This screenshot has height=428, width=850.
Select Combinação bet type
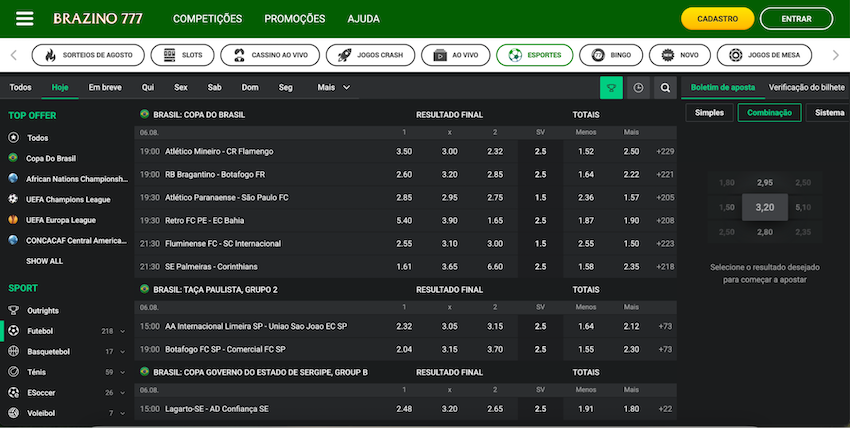(769, 113)
